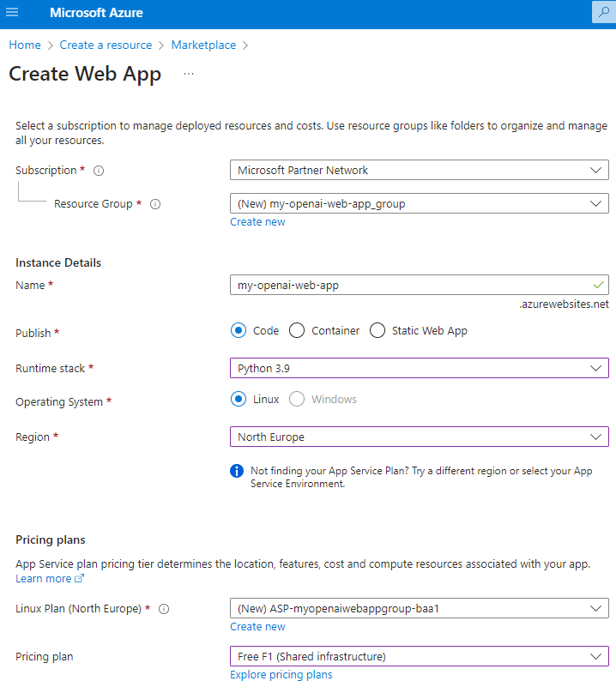The height and width of the screenshot is (699, 616).
Task: Select the Code publish option
Action: [239, 330]
